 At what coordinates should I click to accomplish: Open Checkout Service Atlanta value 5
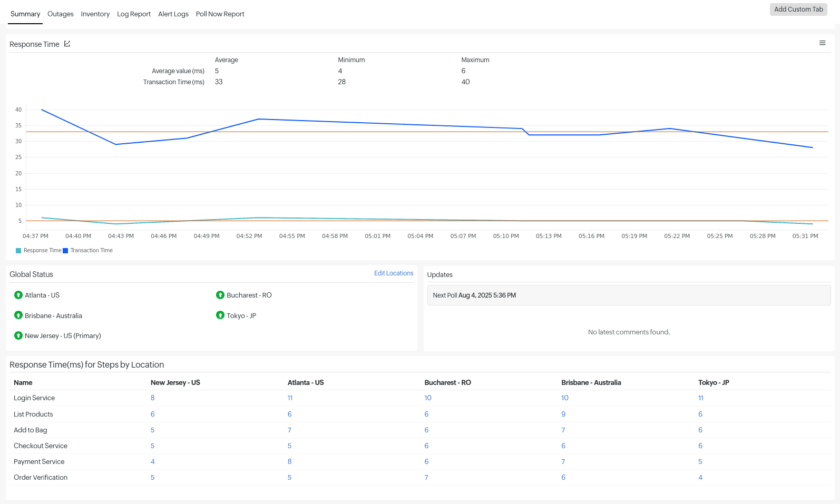(x=289, y=446)
